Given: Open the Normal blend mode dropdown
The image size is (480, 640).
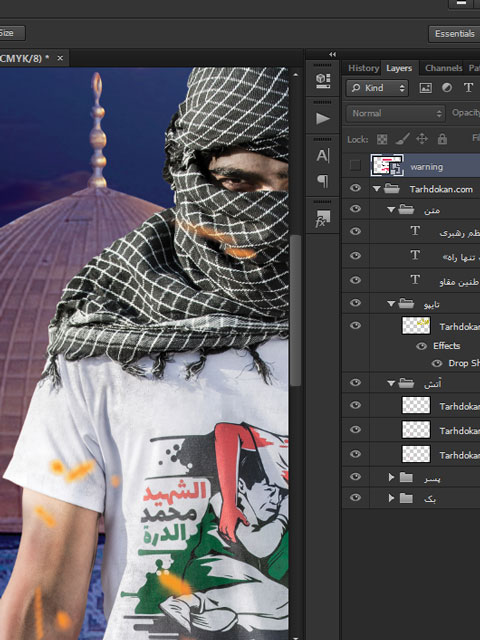Looking at the screenshot, I should [396, 113].
